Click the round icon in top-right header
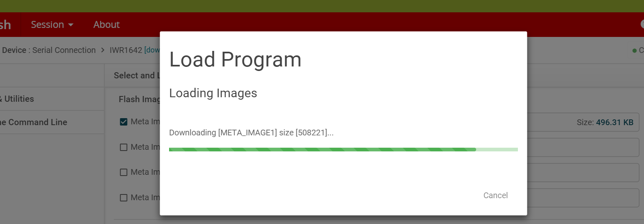This screenshot has width=644, height=224. [x=642, y=24]
